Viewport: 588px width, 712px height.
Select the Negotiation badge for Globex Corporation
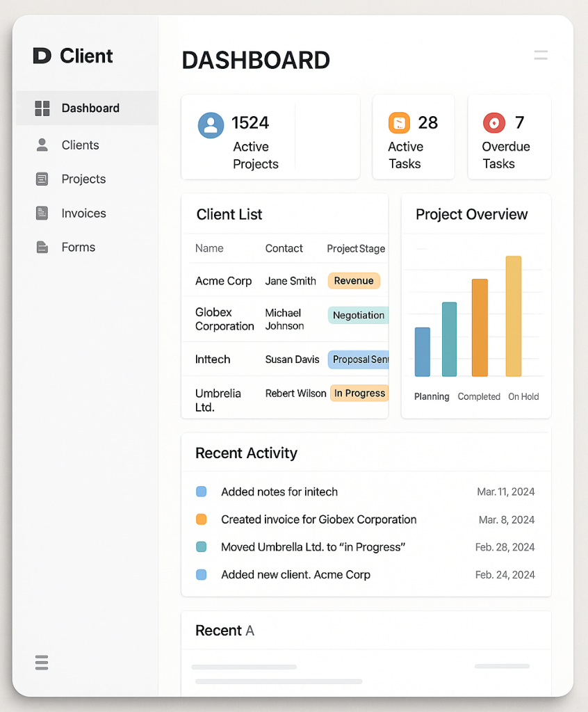(x=358, y=315)
